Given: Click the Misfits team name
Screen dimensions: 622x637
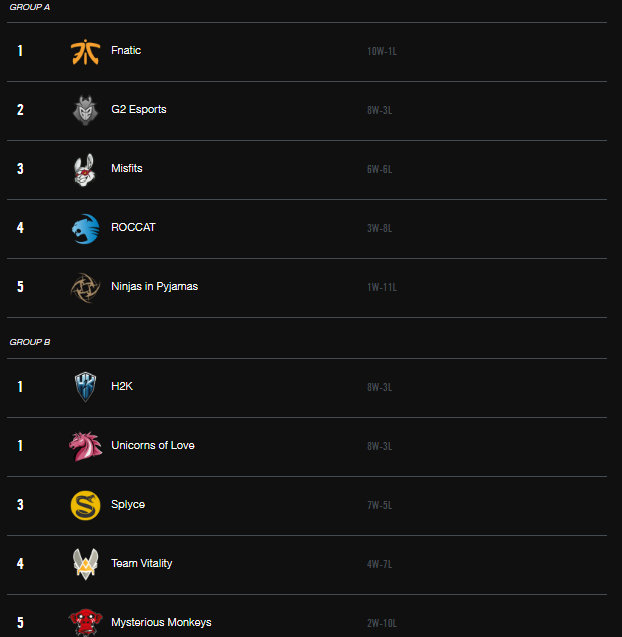Looking at the screenshot, I should 127,168.
